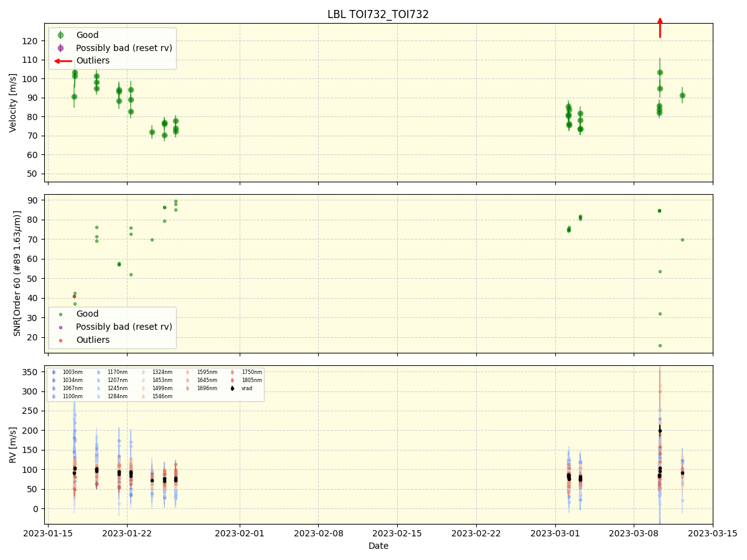Click the 2023-01-15 date tick label
Viewport: 747px width, 560px height.
pyautogui.click(x=48, y=533)
